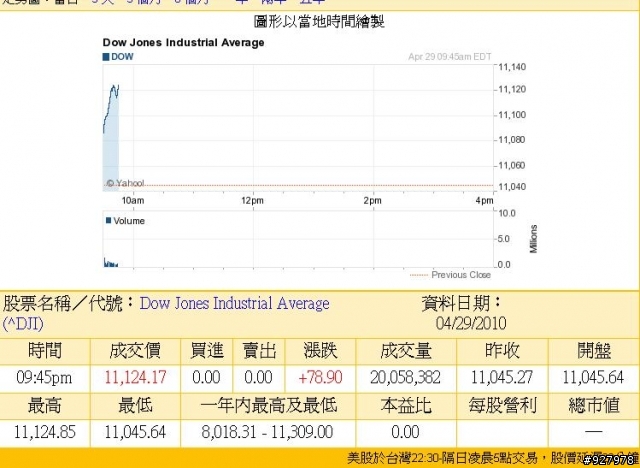This screenshot has height=468, width=640.
Task: Click the 賣出 column header
Action: (x=259, y=350)
